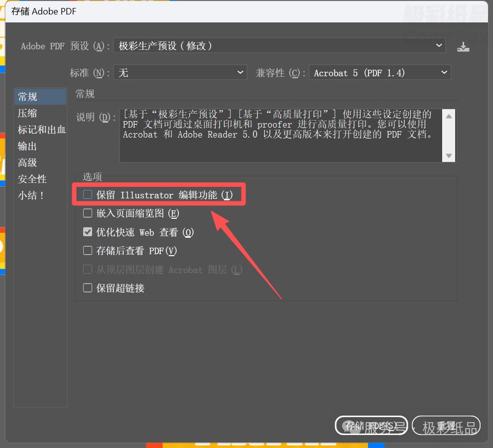Screen dimensions: 493x448
Task: Click the save preset download icon
Action: 463,46
